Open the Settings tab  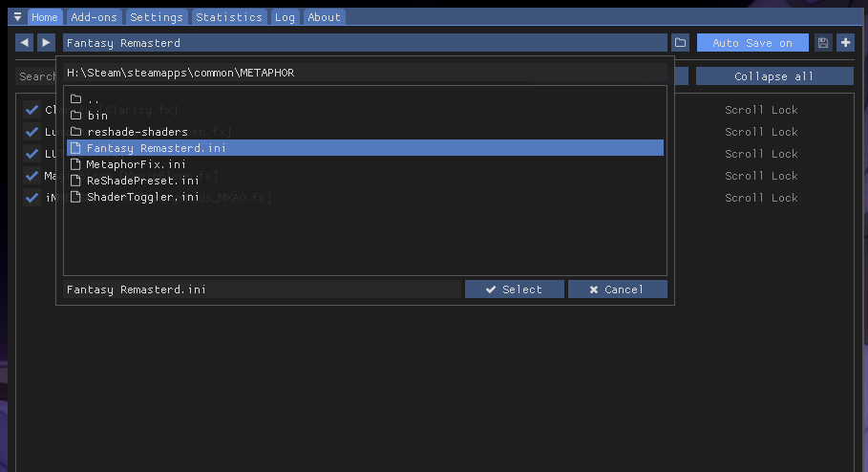tap(157, 17)
